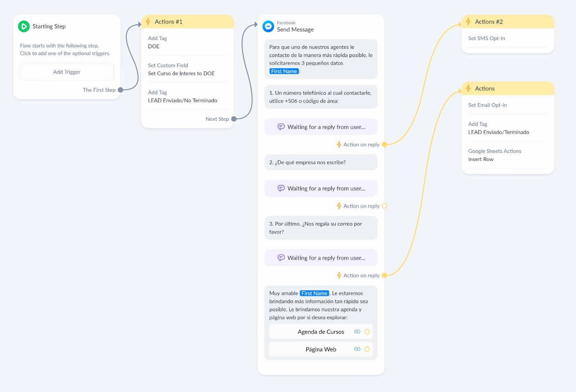Click the chat bubble icon in first Waiting for reply

(x=281, y=127)
